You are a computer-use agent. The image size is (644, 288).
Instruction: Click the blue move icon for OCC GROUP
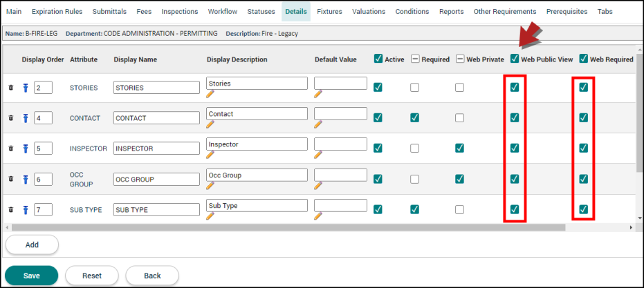pyautogui.click(x=25, y=180)
